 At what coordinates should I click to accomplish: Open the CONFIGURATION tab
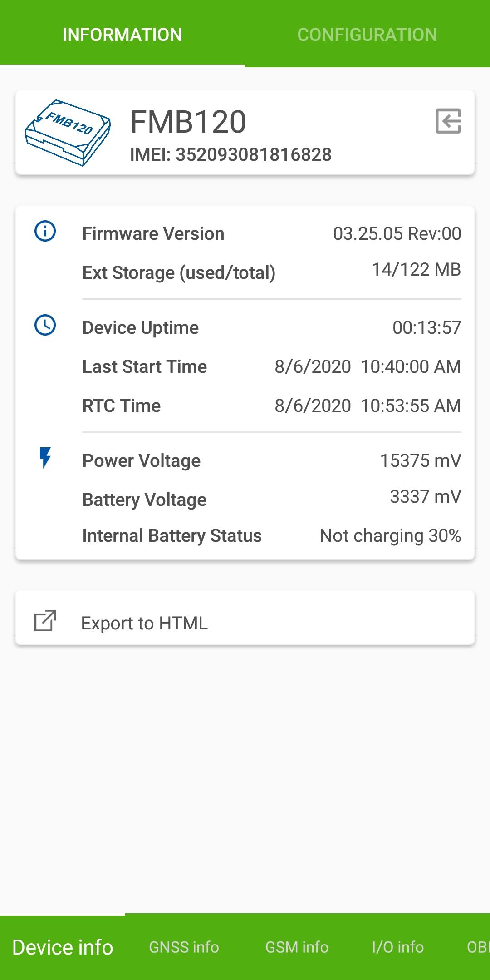click(367, 35)
